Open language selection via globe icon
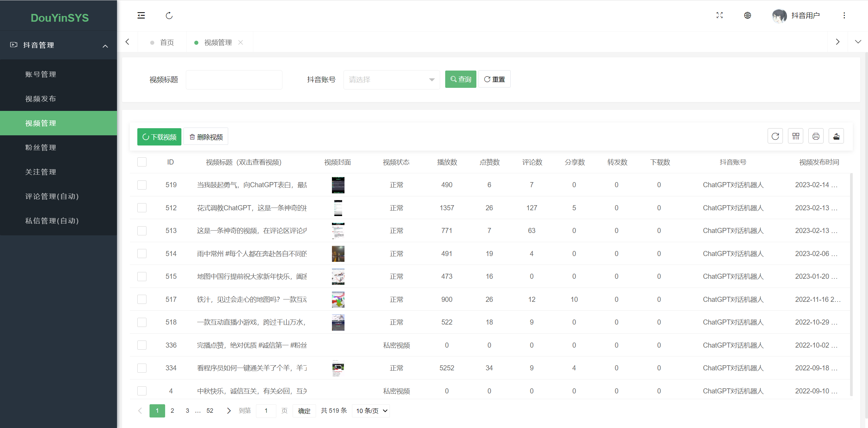868x428 pixels. pos(747,15)
